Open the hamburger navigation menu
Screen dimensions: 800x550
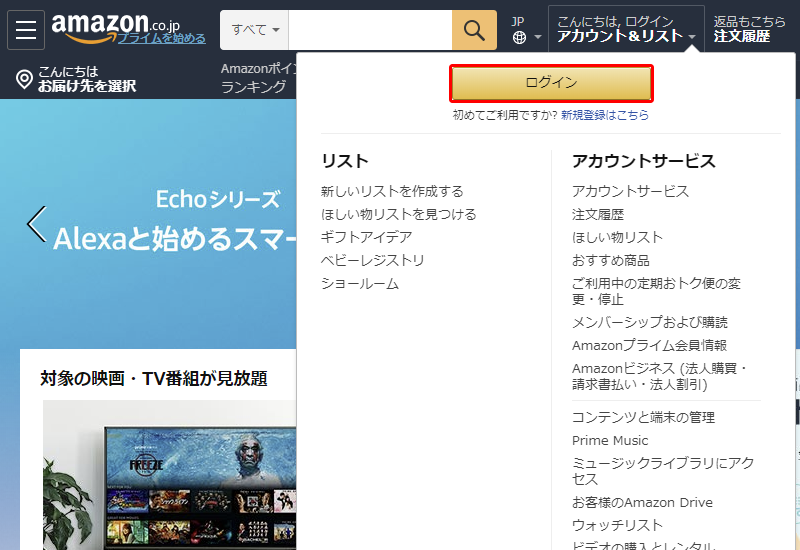click(x=26, y=31)
